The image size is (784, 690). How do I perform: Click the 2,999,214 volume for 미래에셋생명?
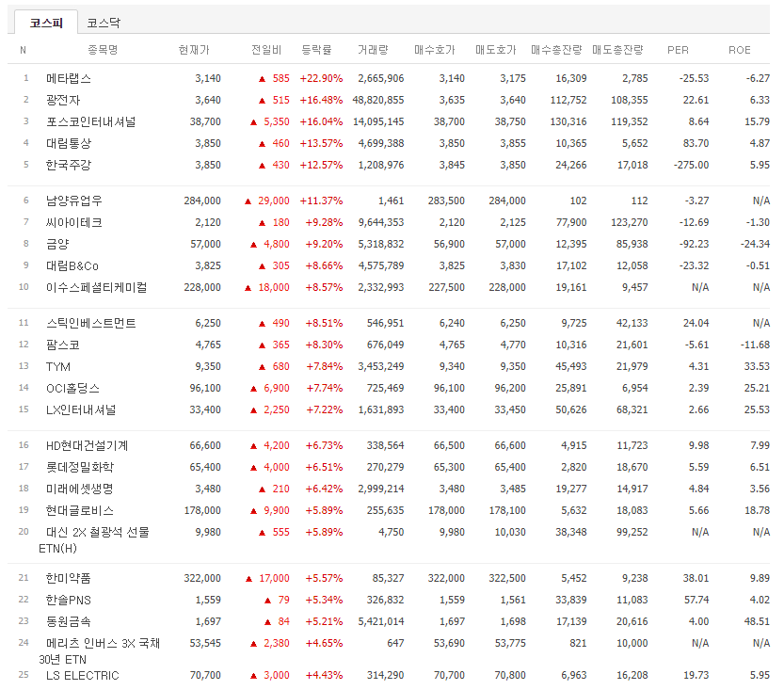click(x=381, y=489)
